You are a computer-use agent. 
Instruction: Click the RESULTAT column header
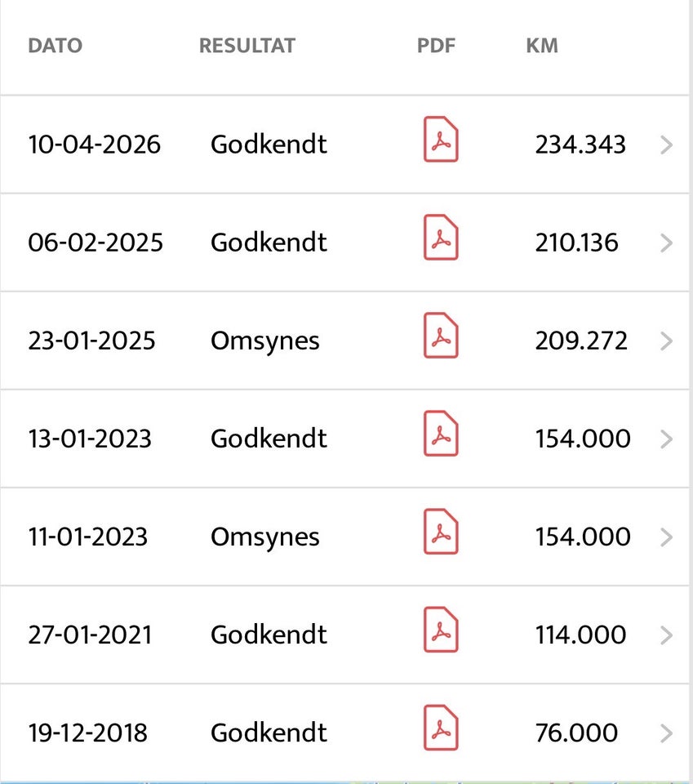[247, 46]
